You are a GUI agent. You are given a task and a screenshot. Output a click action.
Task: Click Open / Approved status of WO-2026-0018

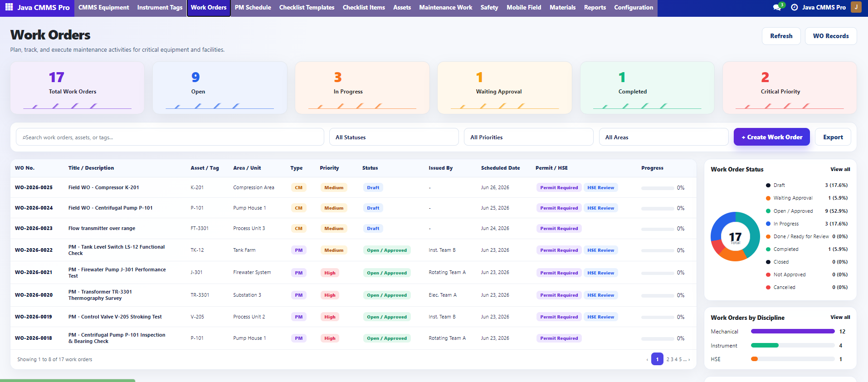click(386, 338)
